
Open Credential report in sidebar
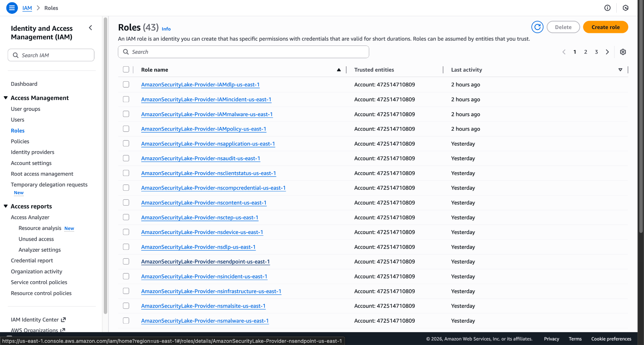(32, 260)
